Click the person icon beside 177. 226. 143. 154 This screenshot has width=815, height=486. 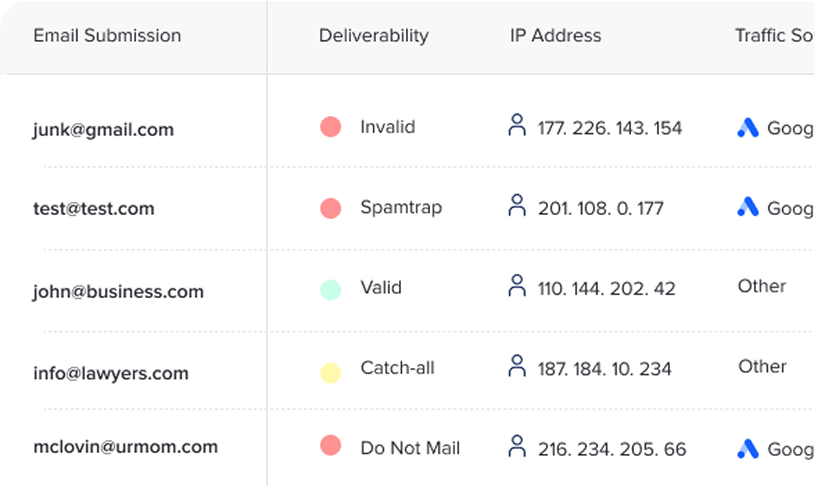click(x=517, y=126)
